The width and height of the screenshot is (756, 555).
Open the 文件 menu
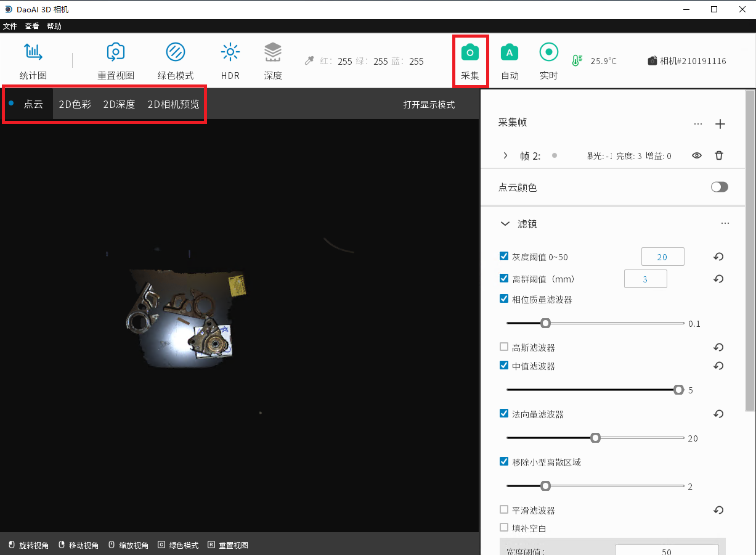(x=10, y=26)
